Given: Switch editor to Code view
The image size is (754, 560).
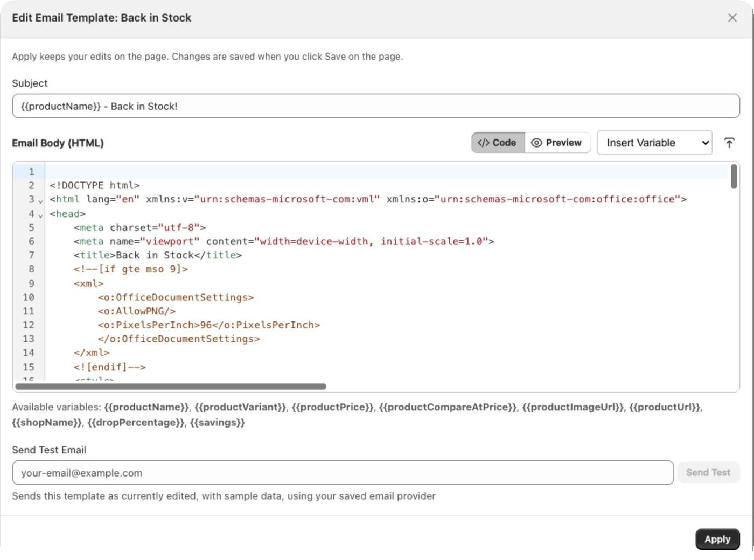Looking at the screenshot, I should click(x=498, y=143).
